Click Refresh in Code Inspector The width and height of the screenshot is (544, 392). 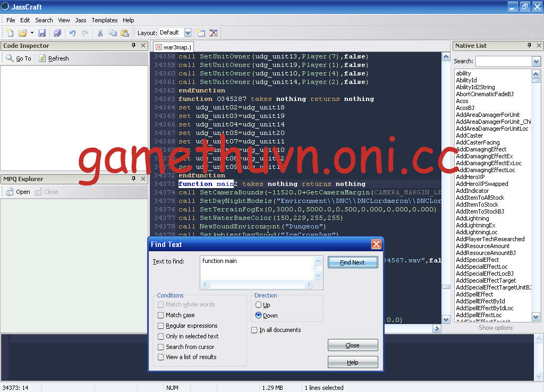(x=54, y=58)
